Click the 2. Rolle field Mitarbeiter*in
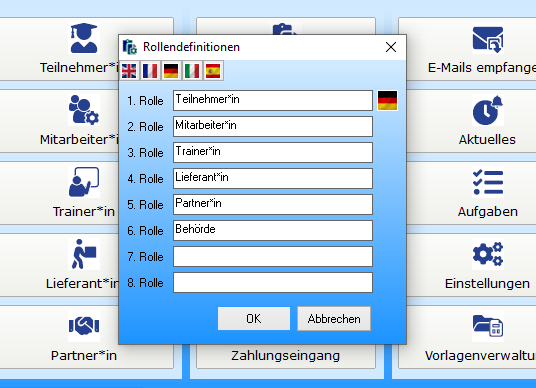Image resolution: width=536 pixels, height=388 pixels. pos(273,126)
